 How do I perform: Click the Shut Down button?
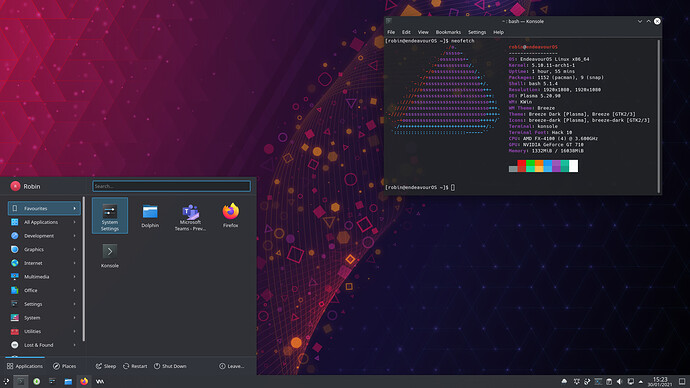click(x=170, y=366)
